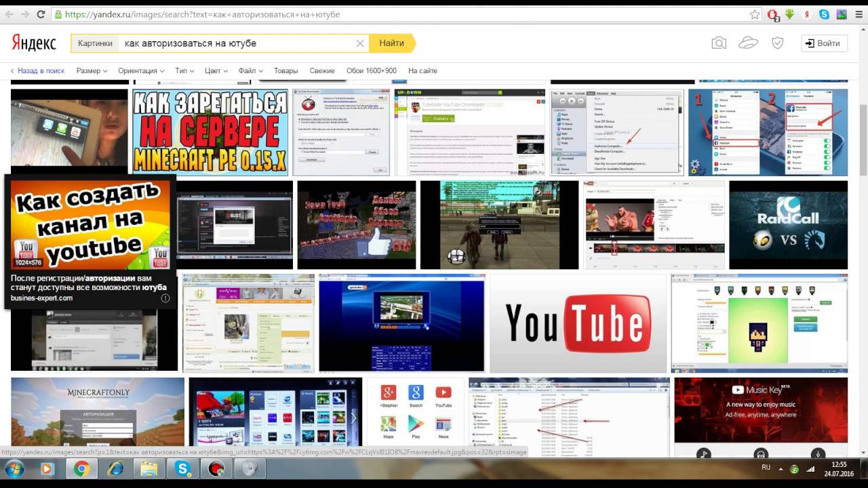The width and height of the screenshot is (868, 488).
Task: Open the busines-expert.com source link
Action: tap(41, 298)
